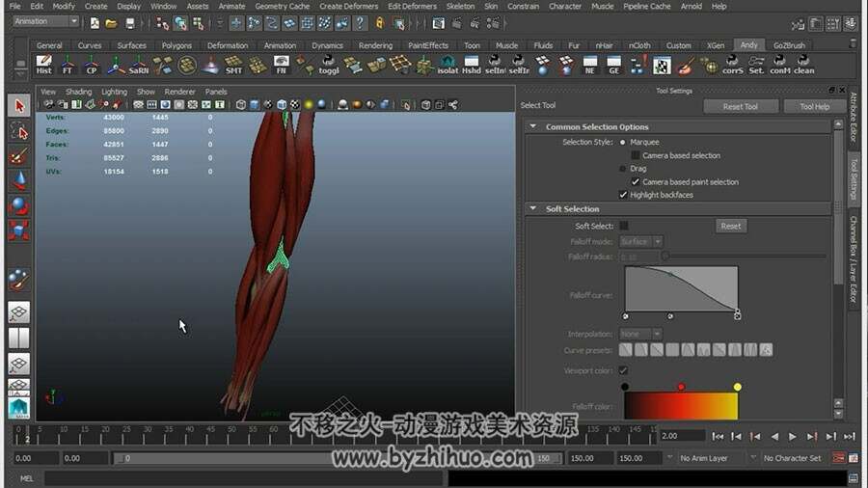Select Drag selection style
The image size is (868, 488).
coord(623,169)
